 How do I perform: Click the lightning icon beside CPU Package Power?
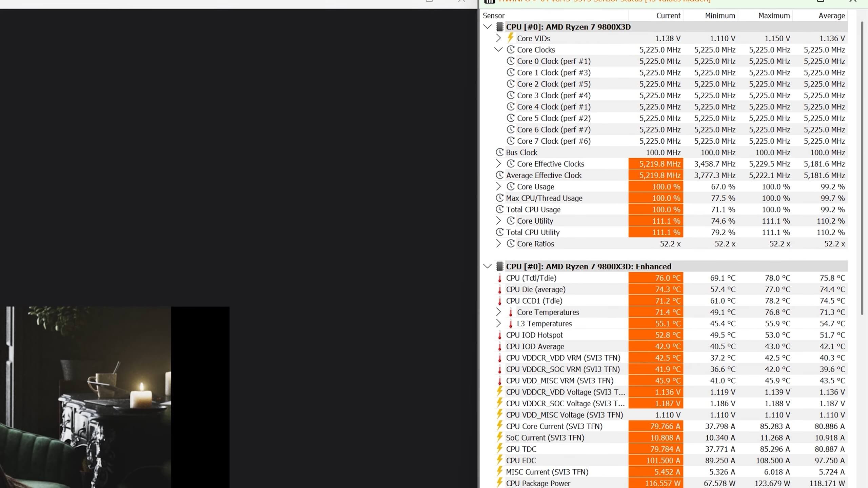pos(499,483)
